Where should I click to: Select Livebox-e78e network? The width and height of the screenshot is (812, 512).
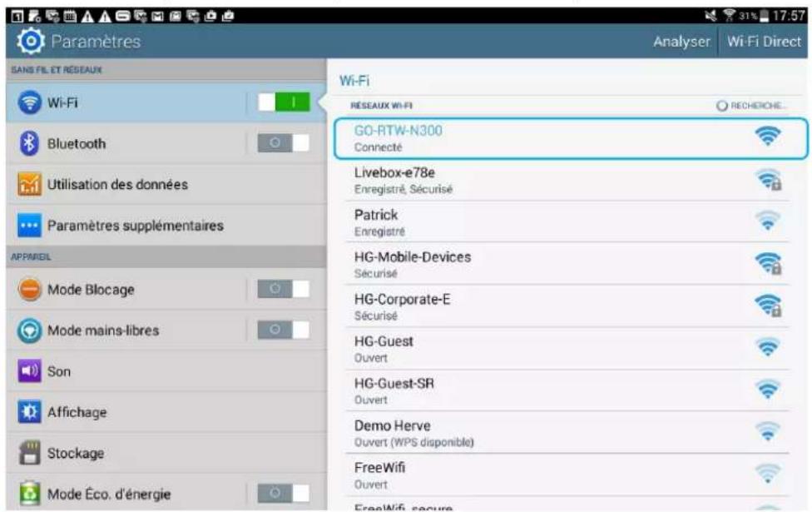click(x=567, y=181)
